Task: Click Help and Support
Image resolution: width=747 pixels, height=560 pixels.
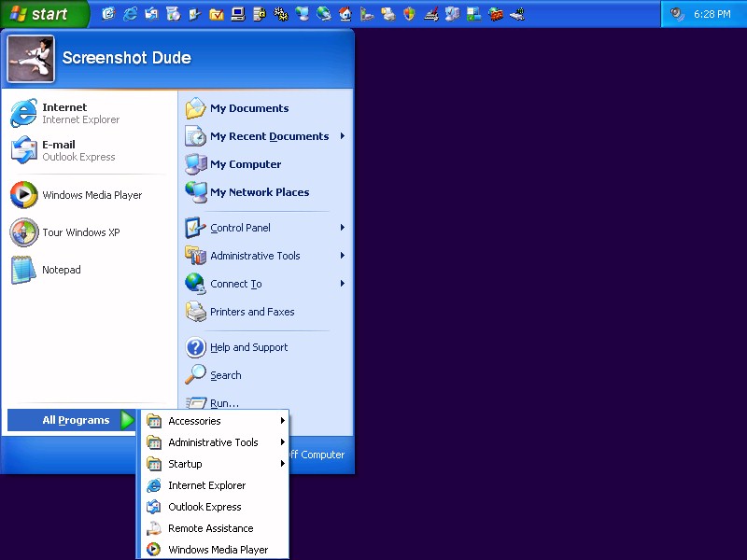Action: (248, 347)
